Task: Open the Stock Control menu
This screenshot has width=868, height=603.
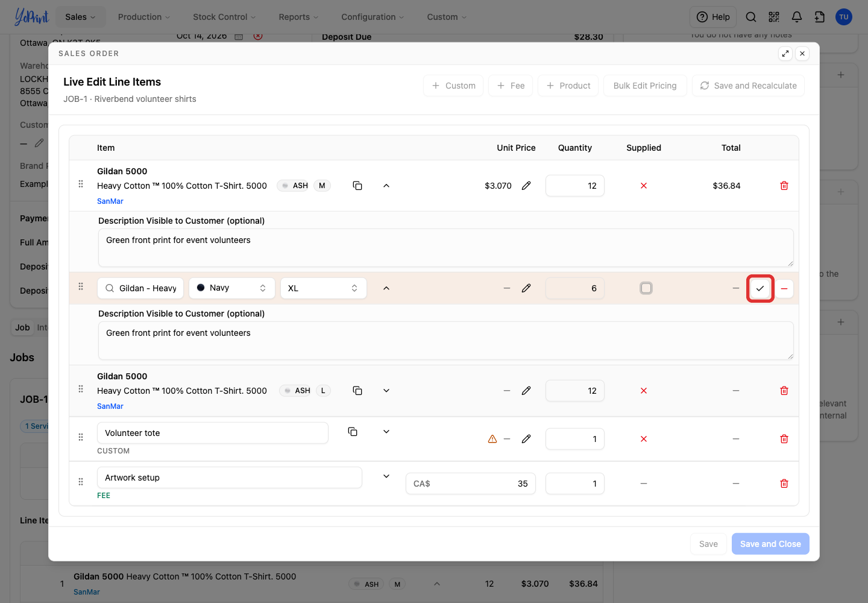Action: pos(224,17)
